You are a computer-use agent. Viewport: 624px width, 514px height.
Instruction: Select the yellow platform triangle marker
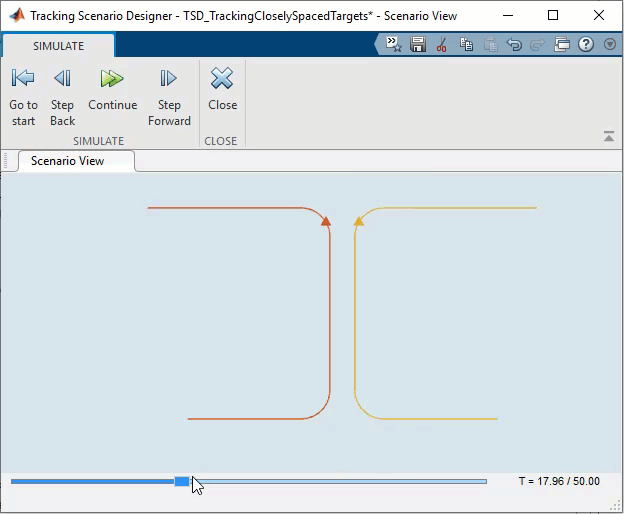[359, 221]
